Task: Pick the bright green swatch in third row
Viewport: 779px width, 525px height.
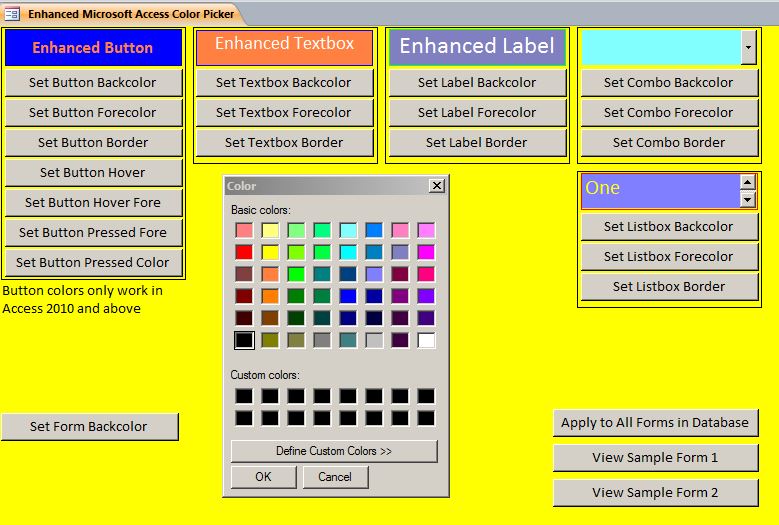Action: [296, 274]
